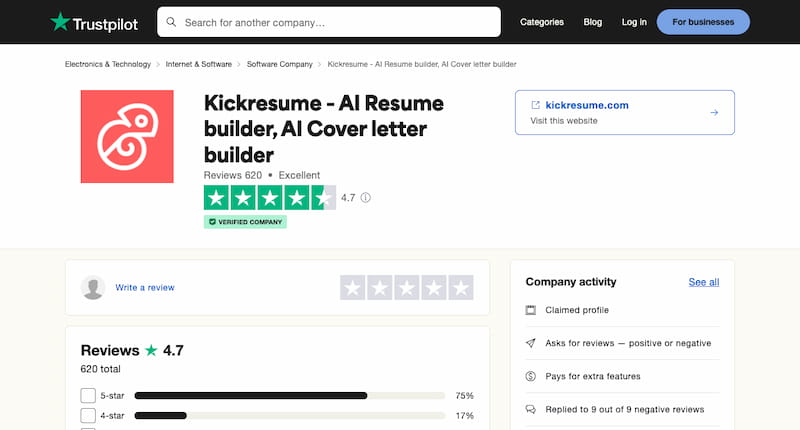Click the Claimed profile text
Viewport: 800px width, 430px height.
pos(577,310)
